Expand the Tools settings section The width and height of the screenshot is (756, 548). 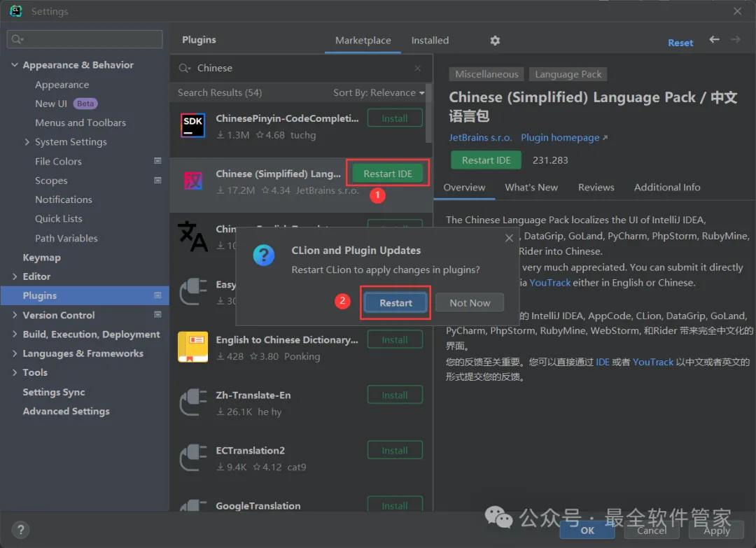pyautogui.click(x=15, y=372)
